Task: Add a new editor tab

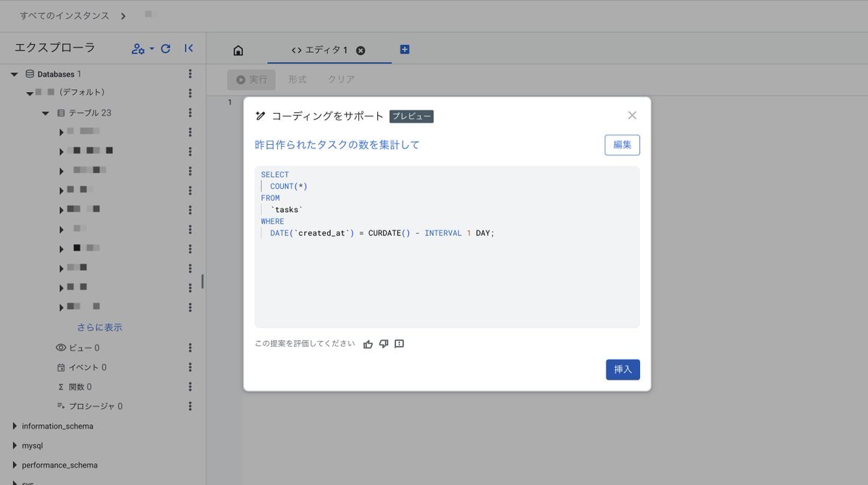Action: tap(405, 49)
